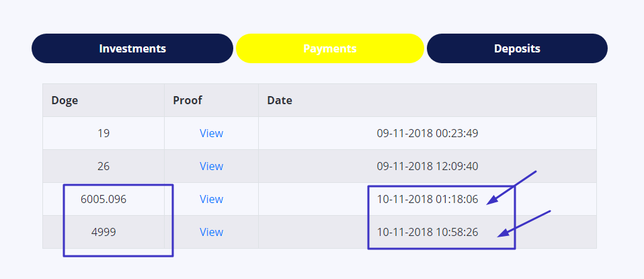Click the Date column header

[x=280, y=100]
